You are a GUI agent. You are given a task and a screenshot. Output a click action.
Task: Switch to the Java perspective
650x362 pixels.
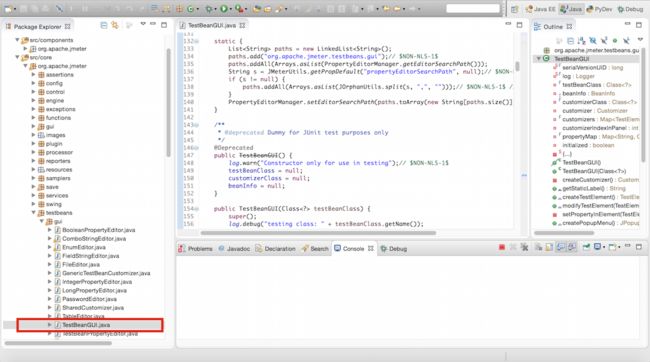[x=571, y=9]
